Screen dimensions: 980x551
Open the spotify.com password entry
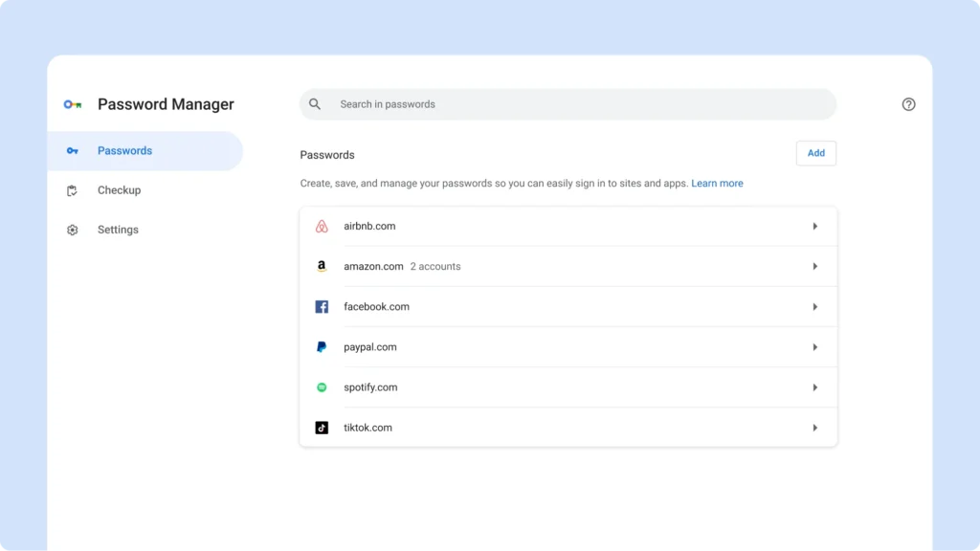(568, 387)
